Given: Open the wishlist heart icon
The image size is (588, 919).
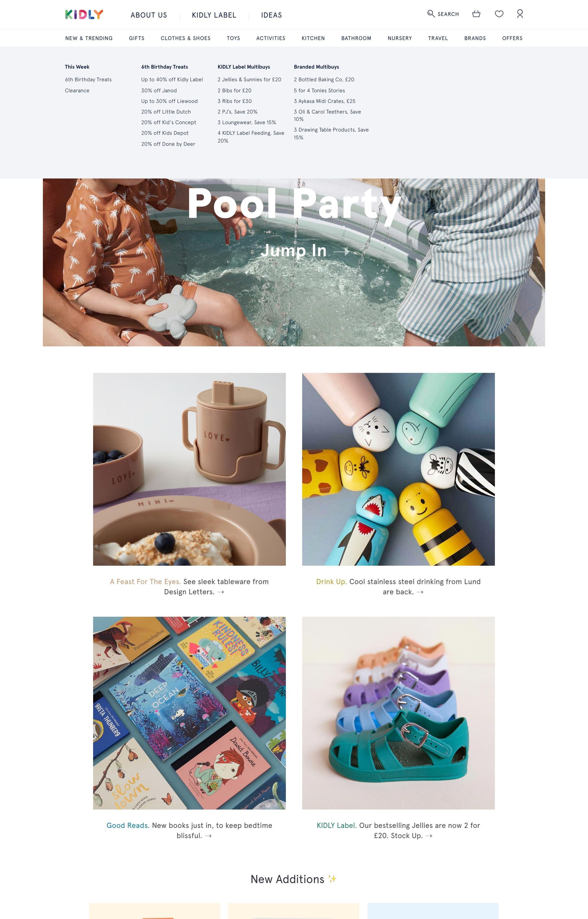Looking at the screenshot, I should click(x=499, y=14).
